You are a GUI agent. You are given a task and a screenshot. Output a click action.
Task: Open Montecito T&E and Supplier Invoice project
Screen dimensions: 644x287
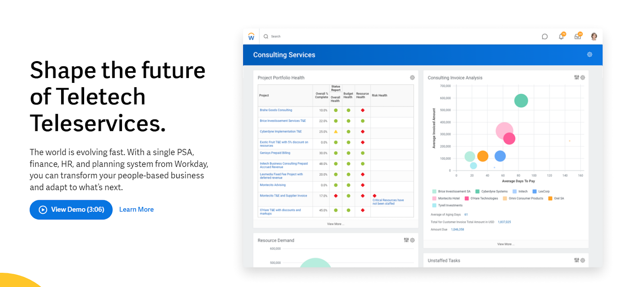(x=283, y=196)
